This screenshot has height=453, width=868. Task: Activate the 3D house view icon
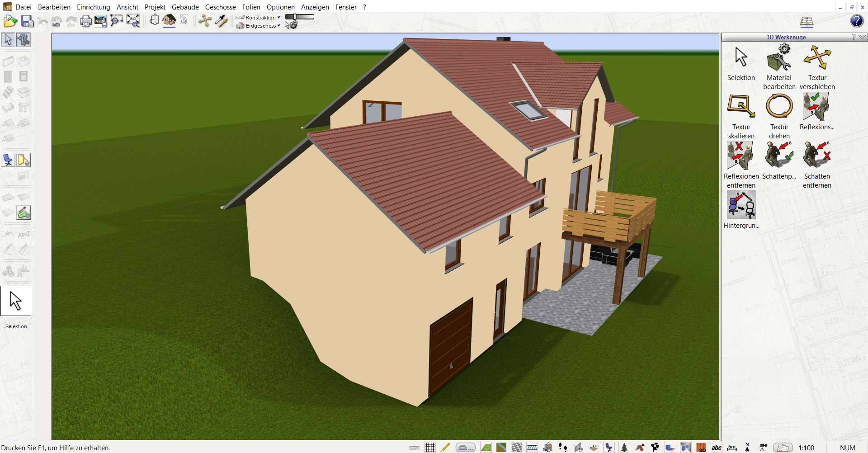click(x=169, y=20)
